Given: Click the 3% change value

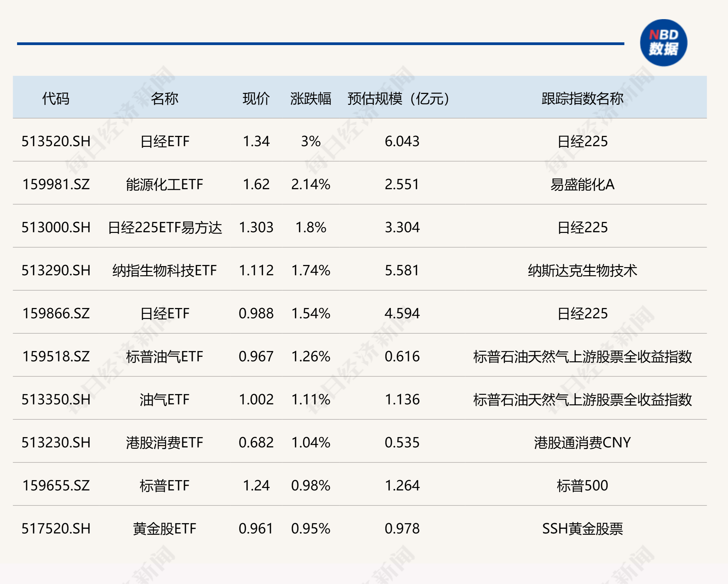Looking at the screenshot, I should tap(311, 141).
